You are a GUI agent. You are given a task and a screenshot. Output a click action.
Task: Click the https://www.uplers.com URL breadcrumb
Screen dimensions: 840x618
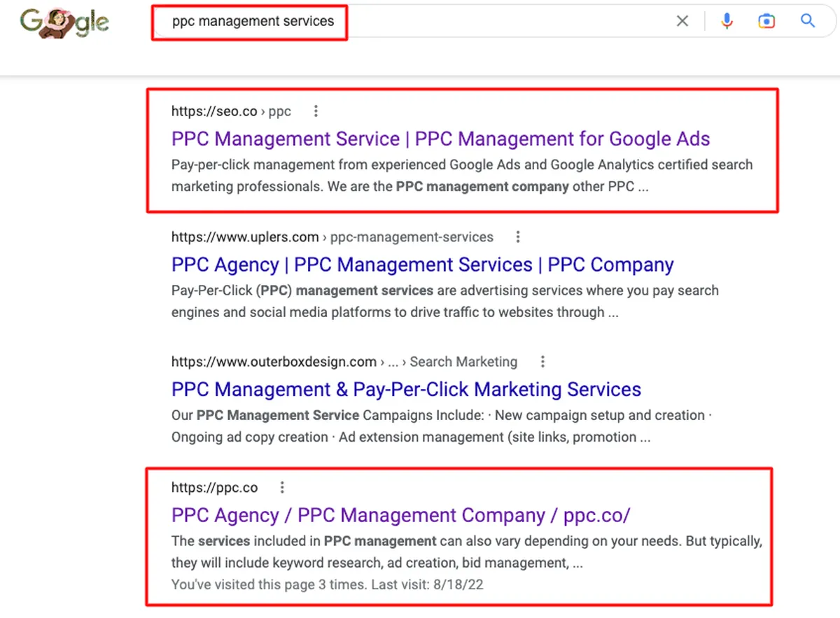click(332, 237)
